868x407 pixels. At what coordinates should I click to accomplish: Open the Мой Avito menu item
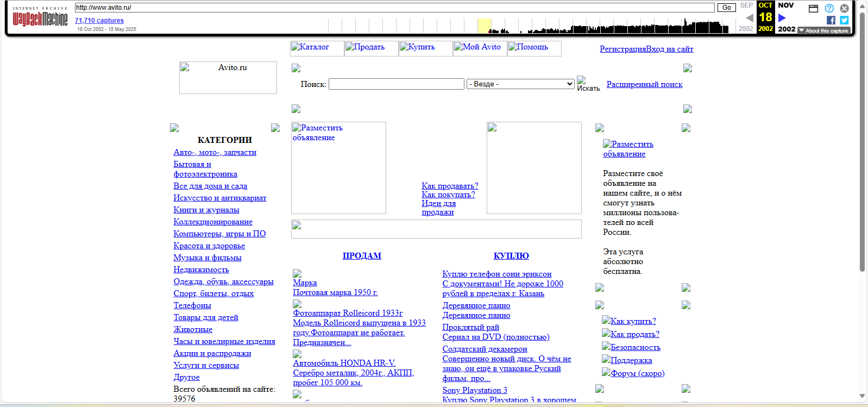pos(480,48)
